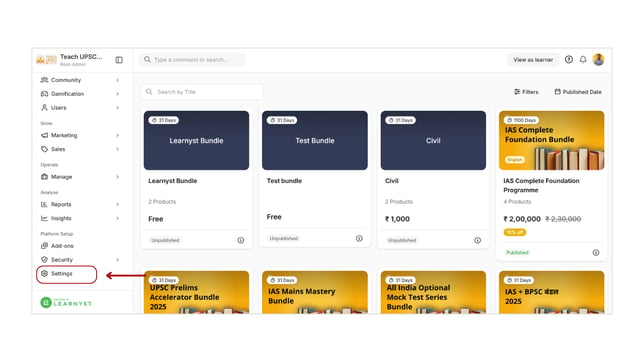This screenshot has height=362, width=644.
Task: Click the Community sidebar icon
Action: point(44,80)
